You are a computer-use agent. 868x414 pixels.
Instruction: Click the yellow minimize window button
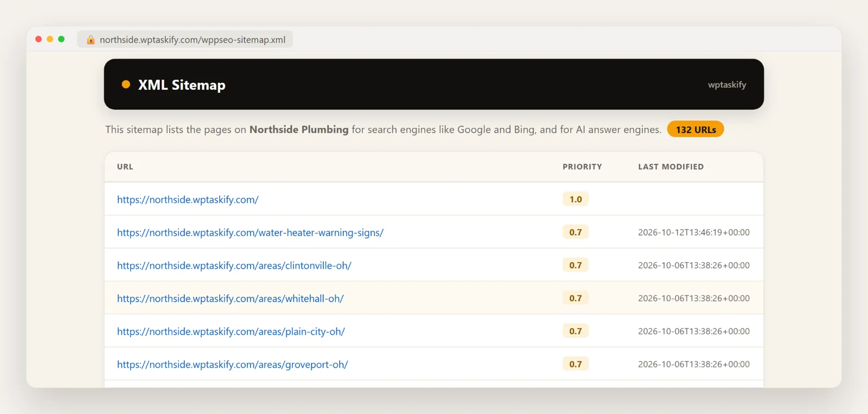(50, 39)
